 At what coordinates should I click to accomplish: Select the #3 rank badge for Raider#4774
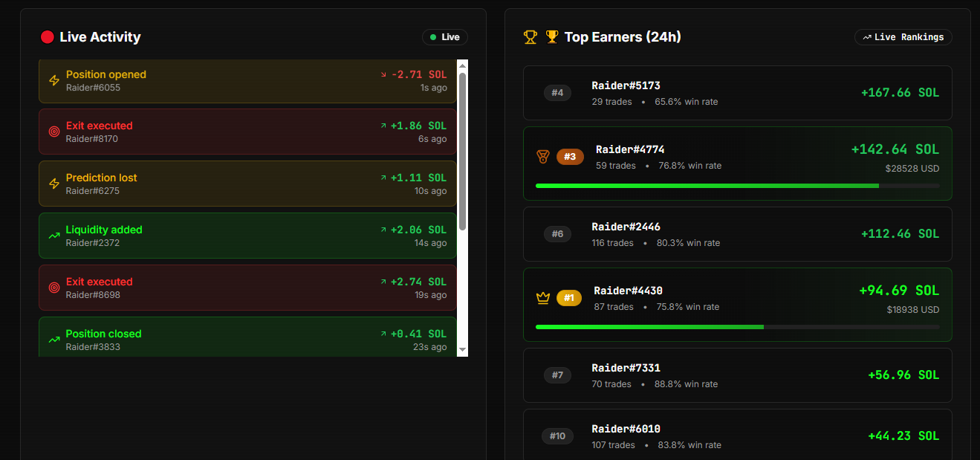coord(570,156)
